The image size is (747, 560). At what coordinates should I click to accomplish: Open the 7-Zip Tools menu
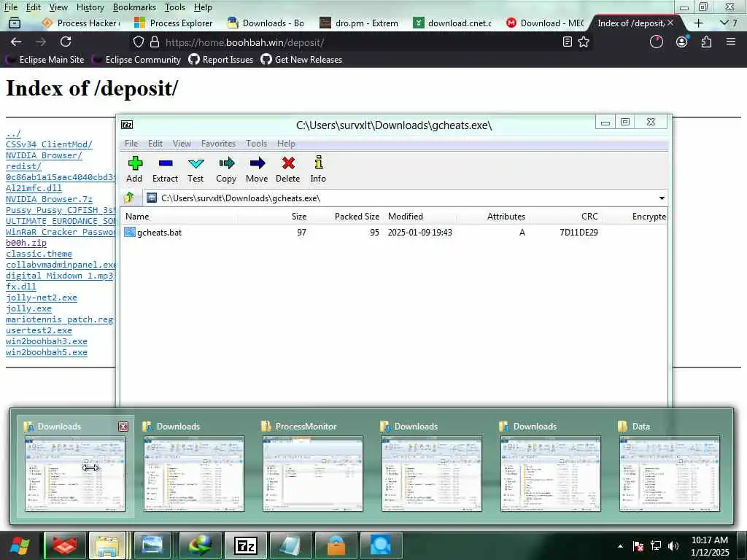tap(256, 144)
